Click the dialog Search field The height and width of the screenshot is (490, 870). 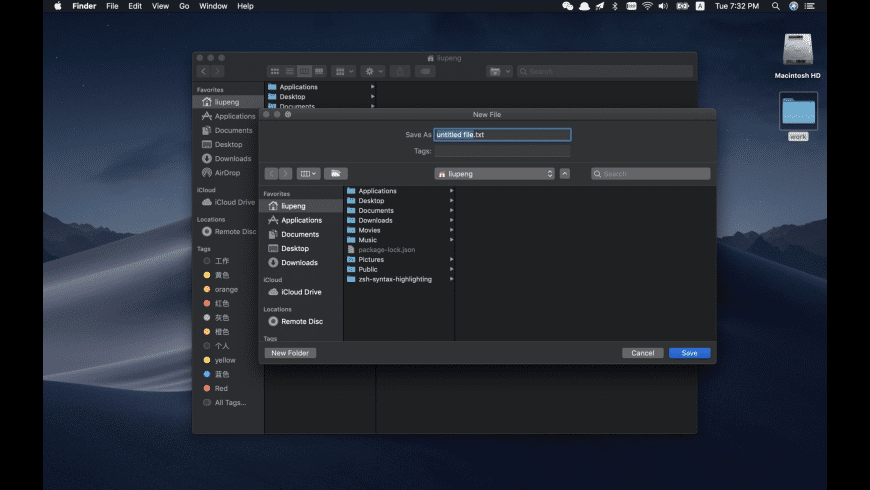(650, 174)
